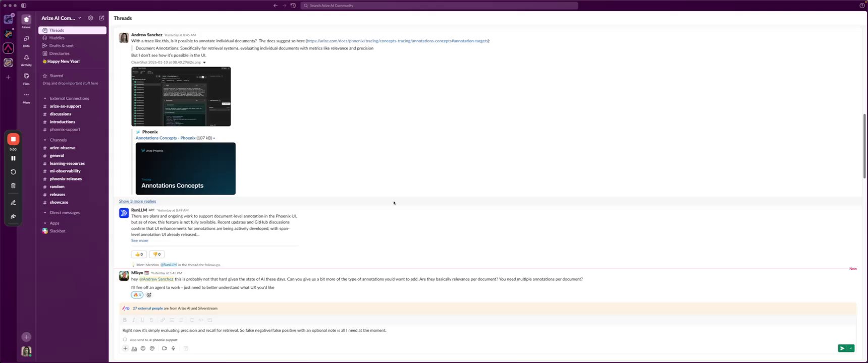868x363 pixels.
Task: Open the Files view
Action: (x=26, y=78)
